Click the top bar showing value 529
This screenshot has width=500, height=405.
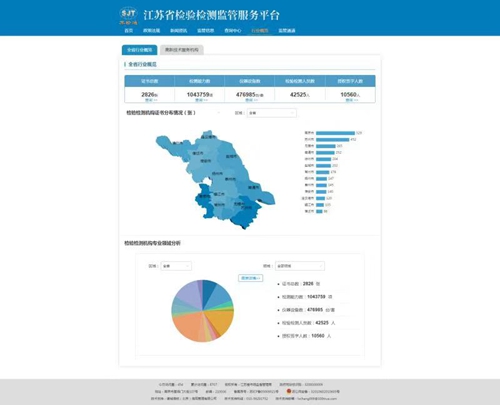coord(335,133)
